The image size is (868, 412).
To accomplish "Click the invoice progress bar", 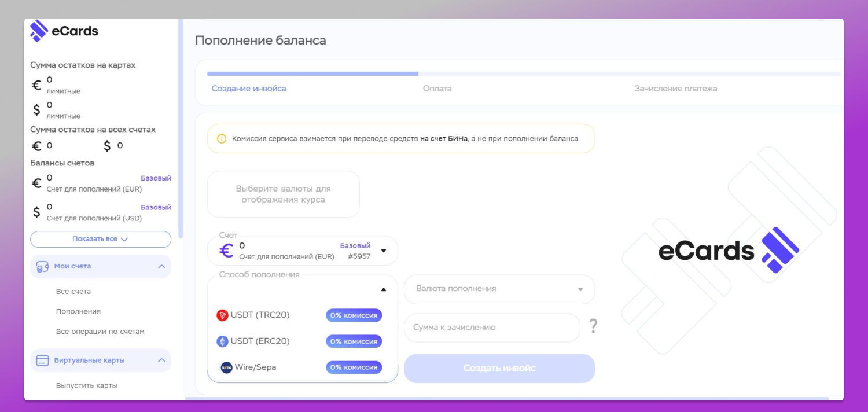I will [524, 74].
